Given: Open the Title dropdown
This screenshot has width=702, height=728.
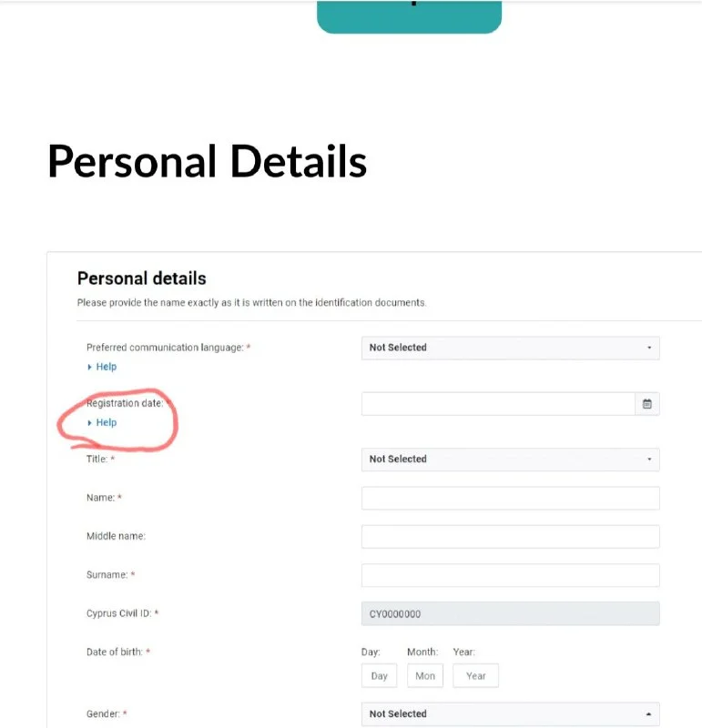Looking at the screenshot, I should pyautogui.click(x=510, y=460).
